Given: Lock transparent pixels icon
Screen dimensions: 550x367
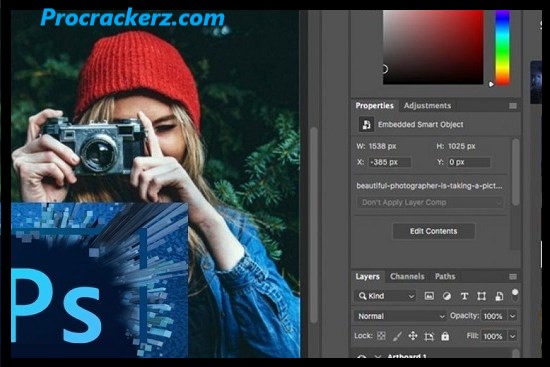Looking at the screenshot, I should pyautogui.click(x=381, y=336).
